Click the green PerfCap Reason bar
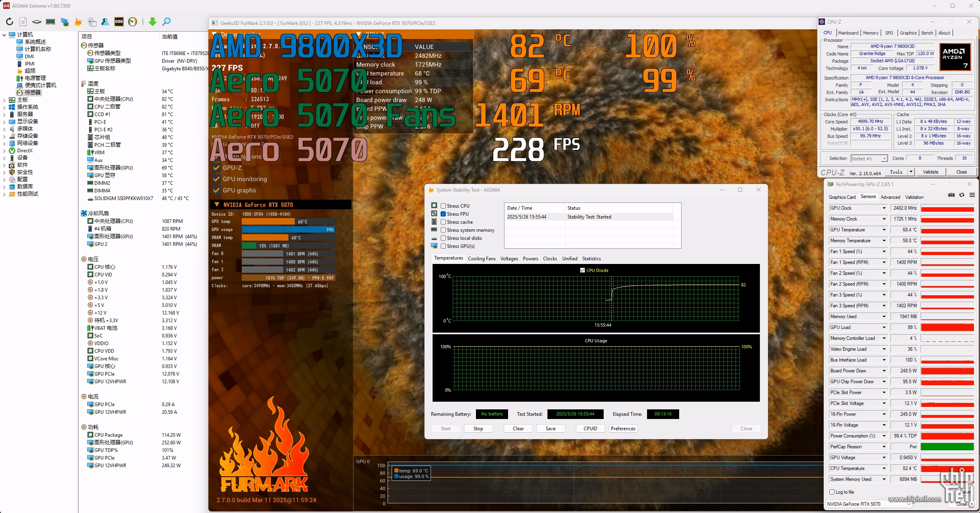980x513 pixels. [x=947, y=447]
